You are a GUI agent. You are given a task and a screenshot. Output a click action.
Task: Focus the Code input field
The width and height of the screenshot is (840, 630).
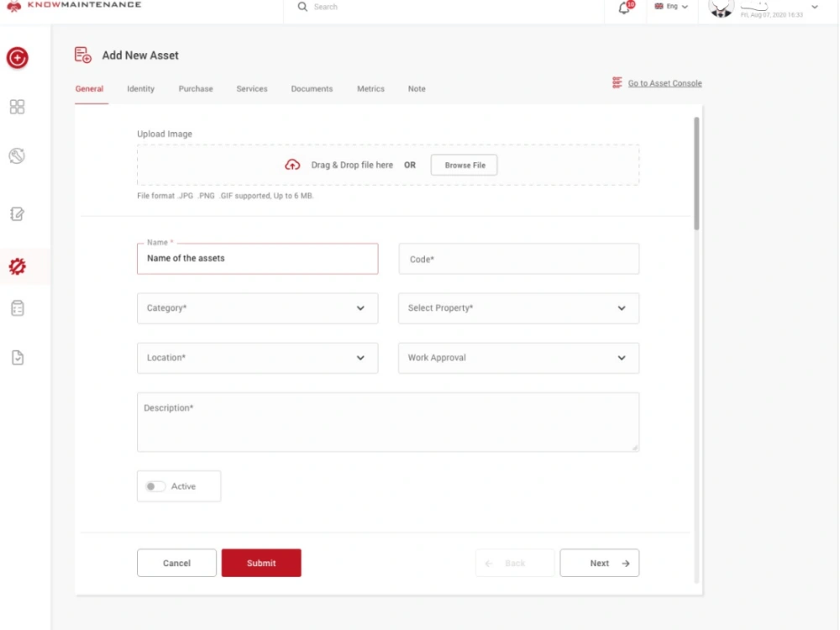518,259
